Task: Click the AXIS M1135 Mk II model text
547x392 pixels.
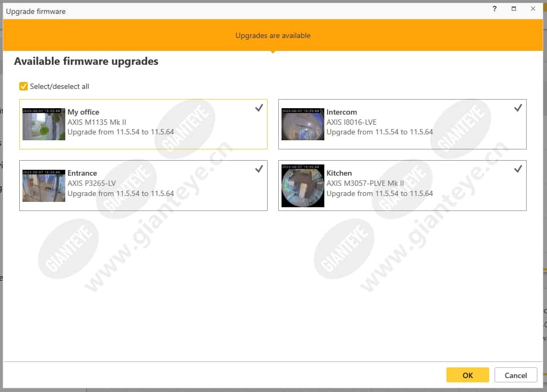Action: point(97,122)
